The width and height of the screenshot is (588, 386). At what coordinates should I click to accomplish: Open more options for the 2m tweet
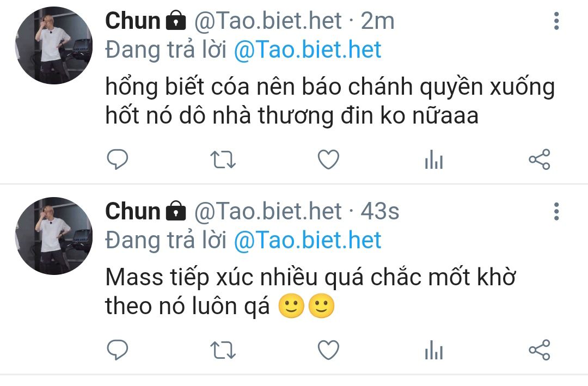[x=556, y=21]
